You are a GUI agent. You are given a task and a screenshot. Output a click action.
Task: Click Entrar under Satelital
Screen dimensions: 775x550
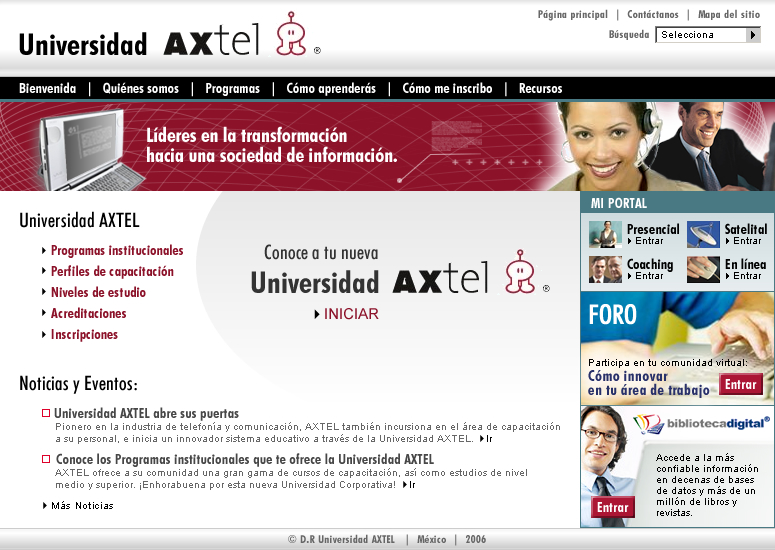point(747,241)
